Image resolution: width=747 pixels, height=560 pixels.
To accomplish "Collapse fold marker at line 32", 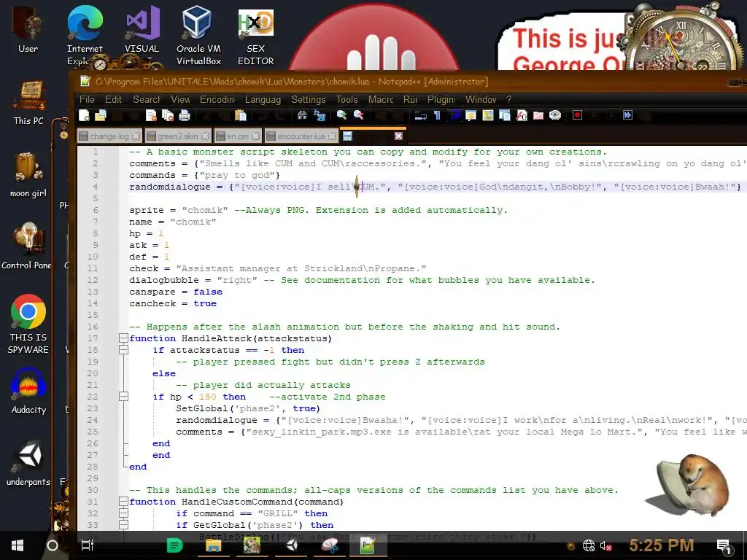I will 123,513.
